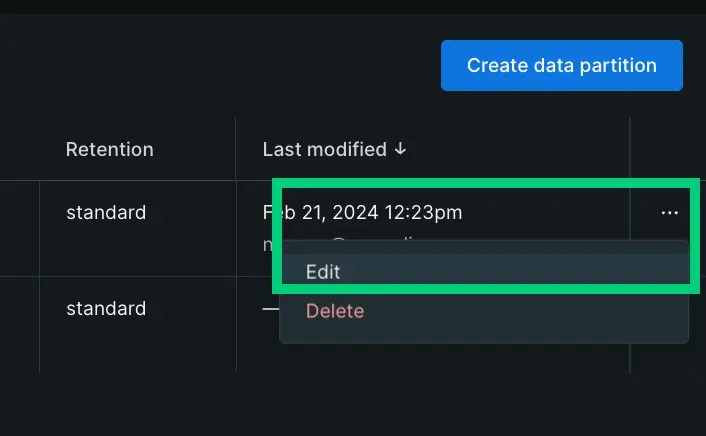Open the three-dot row actions menu
Image resolution: width=706 pixels, height=436 pixels.
point(669,213)
